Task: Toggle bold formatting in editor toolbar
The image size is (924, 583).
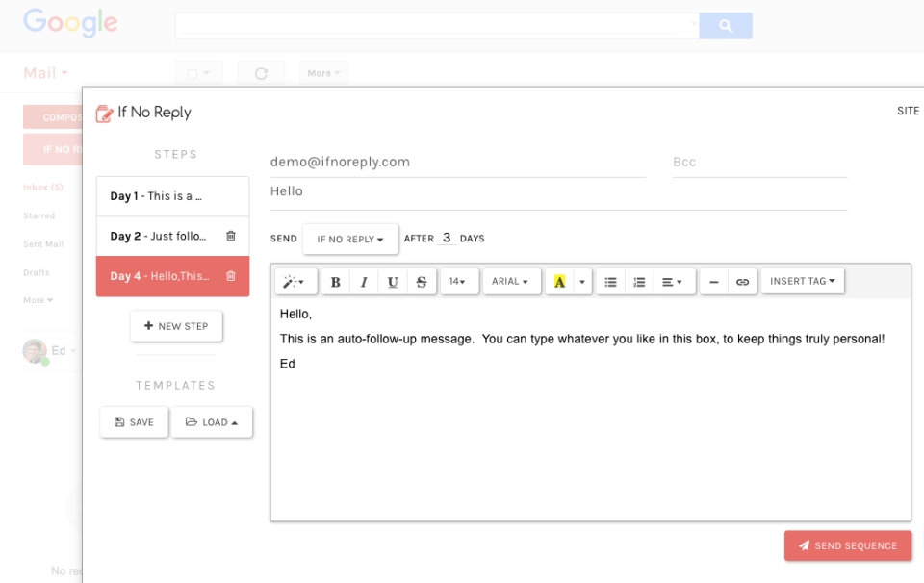Action: point(335,282)
